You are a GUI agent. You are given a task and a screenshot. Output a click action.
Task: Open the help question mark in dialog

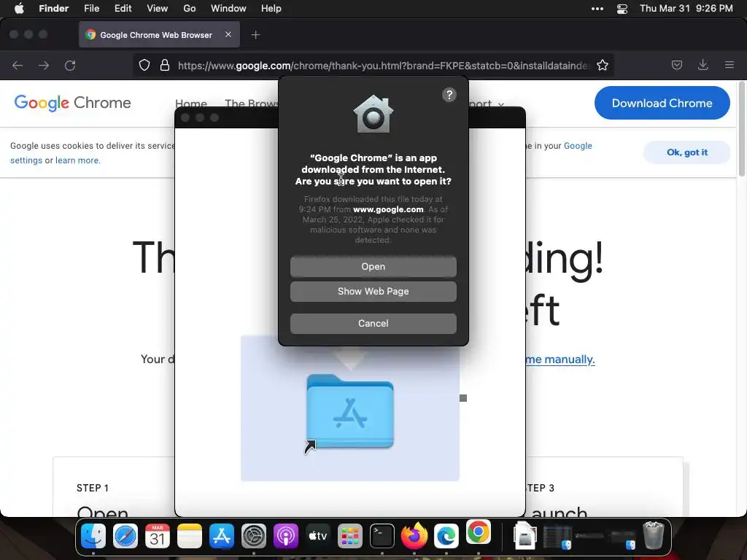pyautogui.click(x=449, y=95)
